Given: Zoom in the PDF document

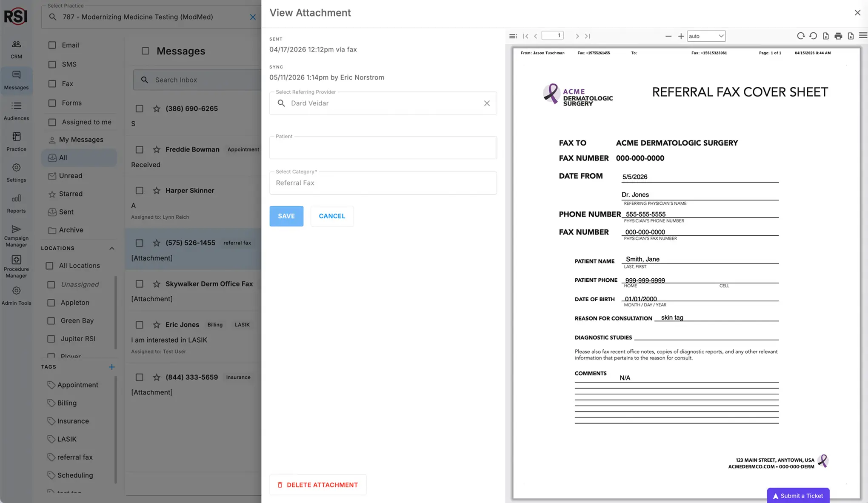Looking at the screenshot, I should click(681, 36).
